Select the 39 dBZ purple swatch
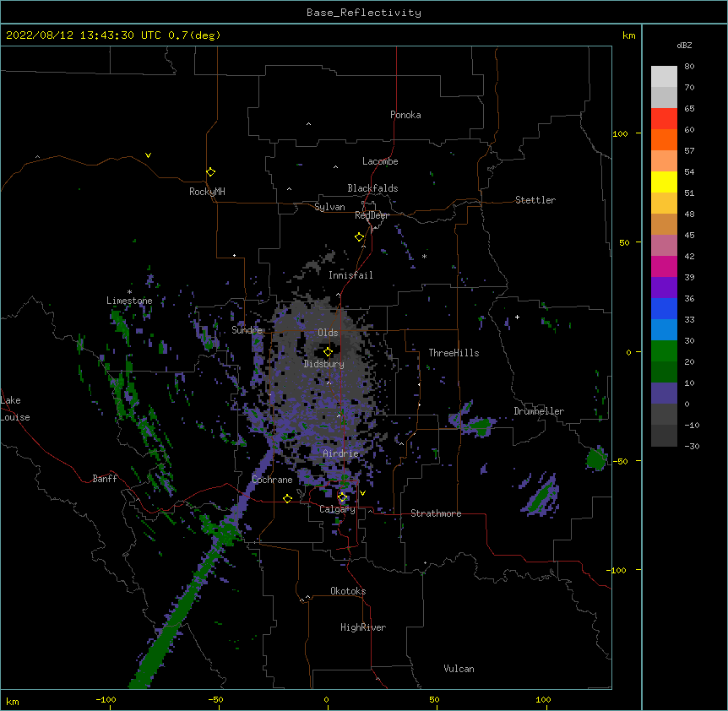Image resolution: width=728 pixels, height=711 pixels. [x=664, y=288]
